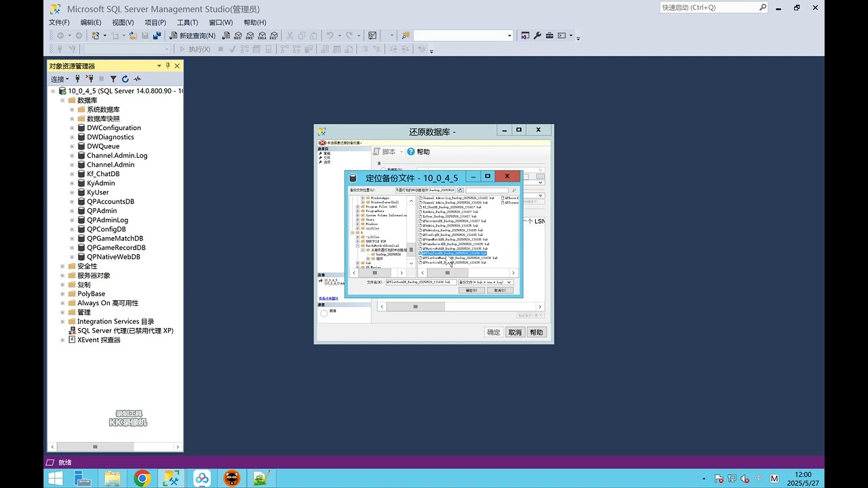This screenshot has height=488, width=868.
Task: Click the Properties wrench toolbar icon
Action: tap(538, 35)
